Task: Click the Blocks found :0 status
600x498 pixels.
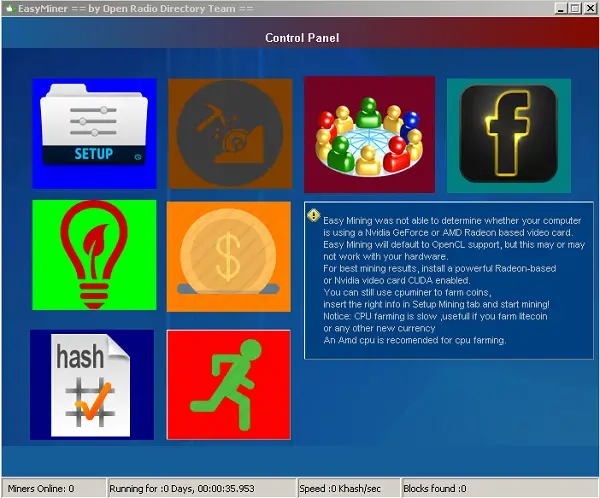Action: 500,488
